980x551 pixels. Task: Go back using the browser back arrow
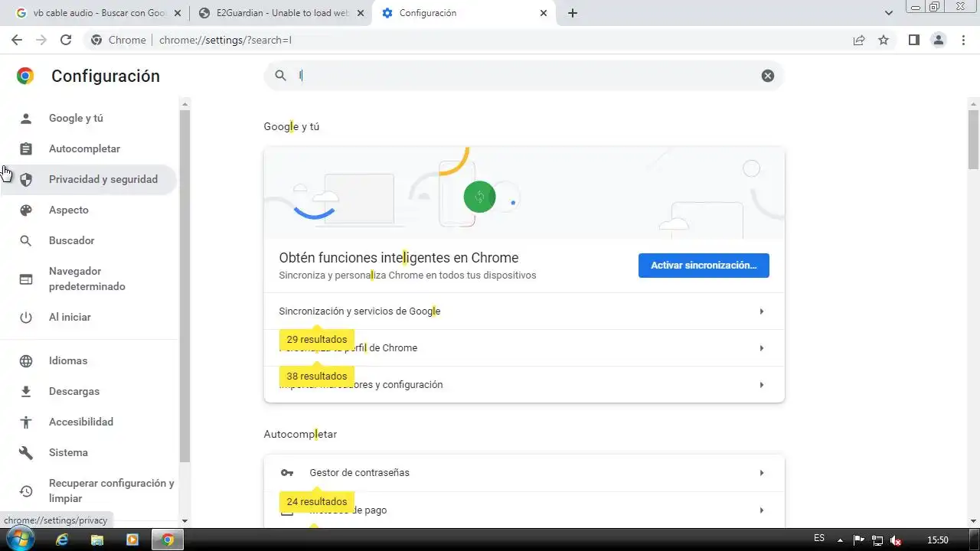[17, 40]
